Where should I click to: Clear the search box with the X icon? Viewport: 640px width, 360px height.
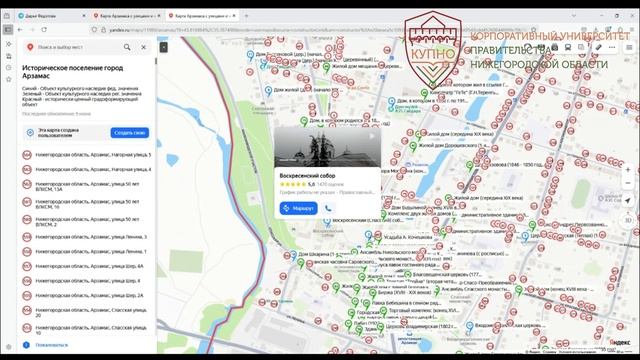click(144, 47)
